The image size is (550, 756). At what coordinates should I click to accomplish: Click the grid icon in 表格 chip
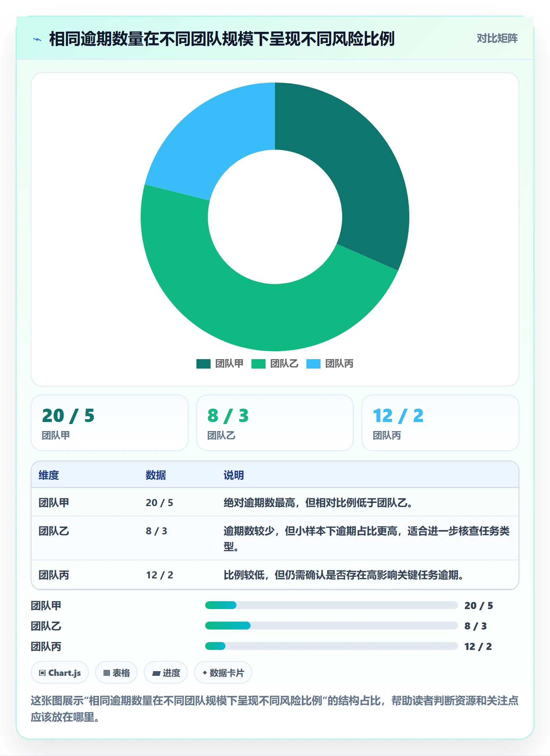tap(106, 673)
